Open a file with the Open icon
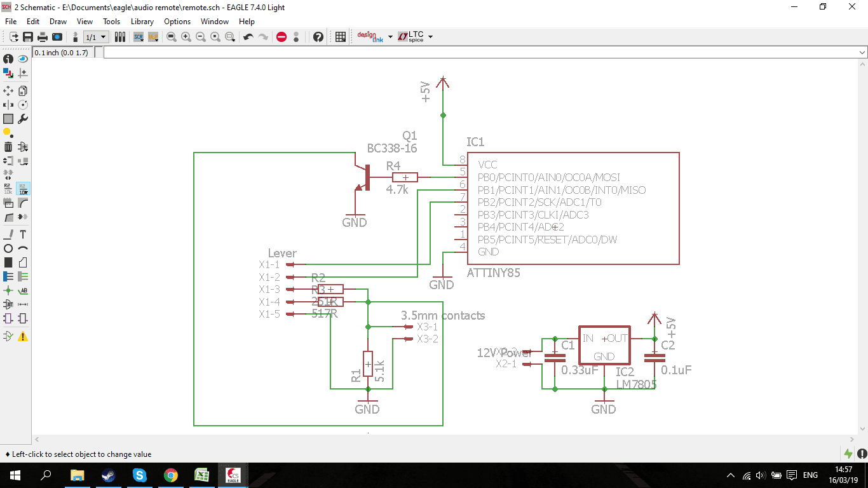 [14, 37]
